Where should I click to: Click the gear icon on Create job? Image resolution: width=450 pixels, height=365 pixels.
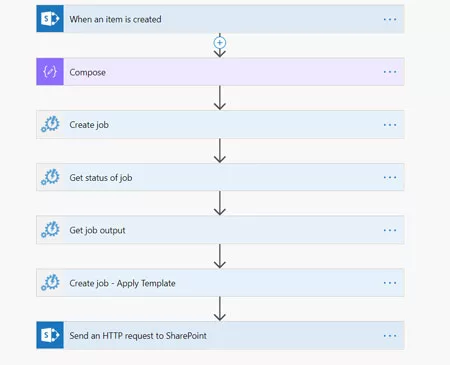(50, 124)
